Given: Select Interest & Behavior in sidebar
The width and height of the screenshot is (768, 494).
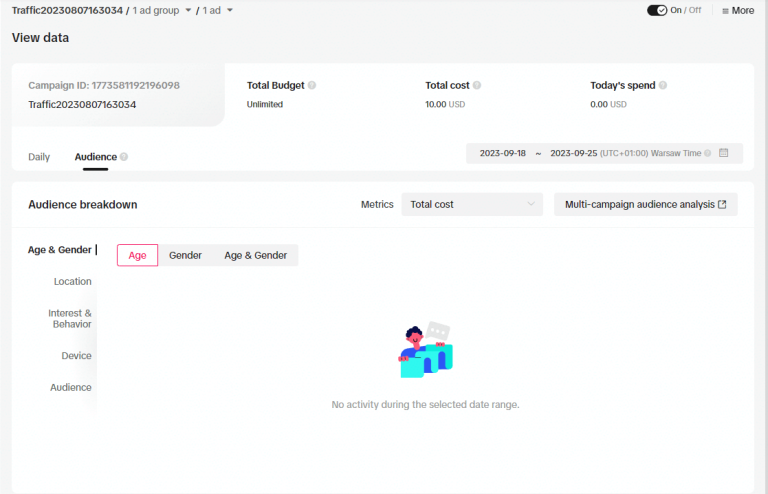Looking at the screenshot, I should coord(70,318).
